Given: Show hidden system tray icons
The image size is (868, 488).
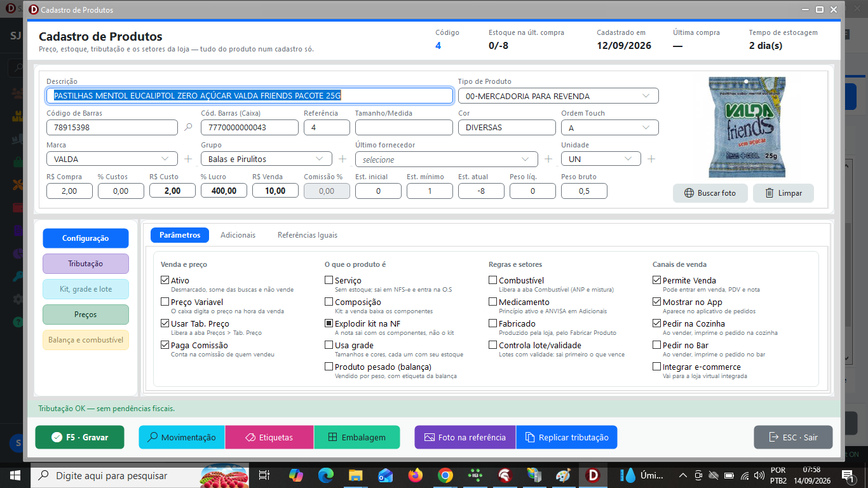Looking at the screenshot, I should point(683,475).
